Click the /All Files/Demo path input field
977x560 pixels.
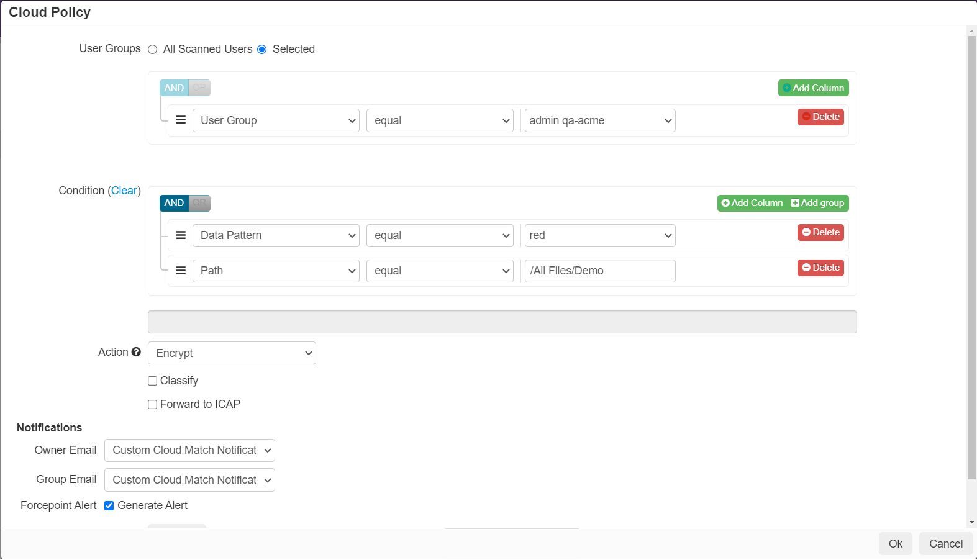coord(600,271)
